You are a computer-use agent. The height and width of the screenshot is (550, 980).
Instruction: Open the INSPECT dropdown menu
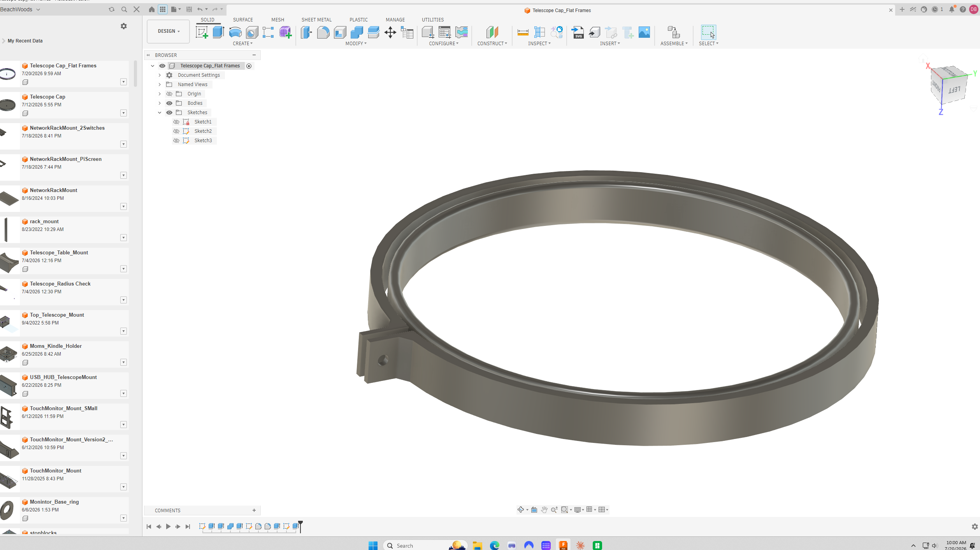coord(539,44)
